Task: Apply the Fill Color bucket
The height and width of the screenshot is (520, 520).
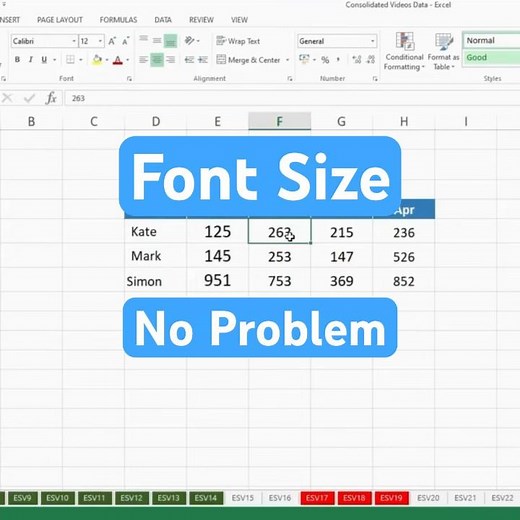Action: (97, 60)
